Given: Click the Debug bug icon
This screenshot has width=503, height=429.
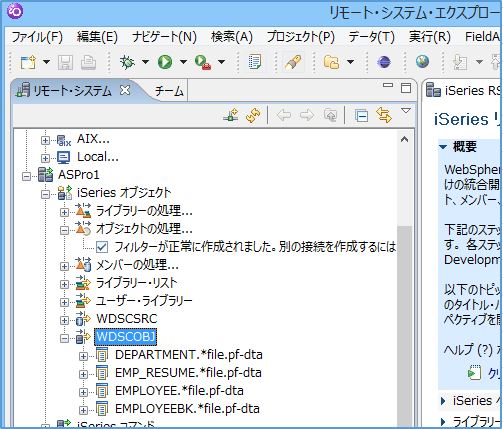Looking at the screenshot, I should coord(127,62).
